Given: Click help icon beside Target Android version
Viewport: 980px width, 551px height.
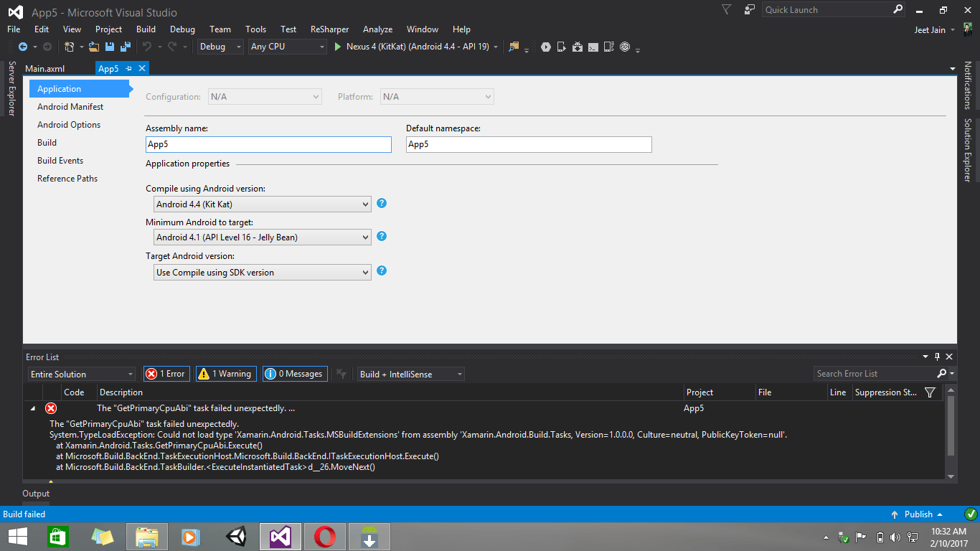Looking at the screenshot, I should click(382, 270).
